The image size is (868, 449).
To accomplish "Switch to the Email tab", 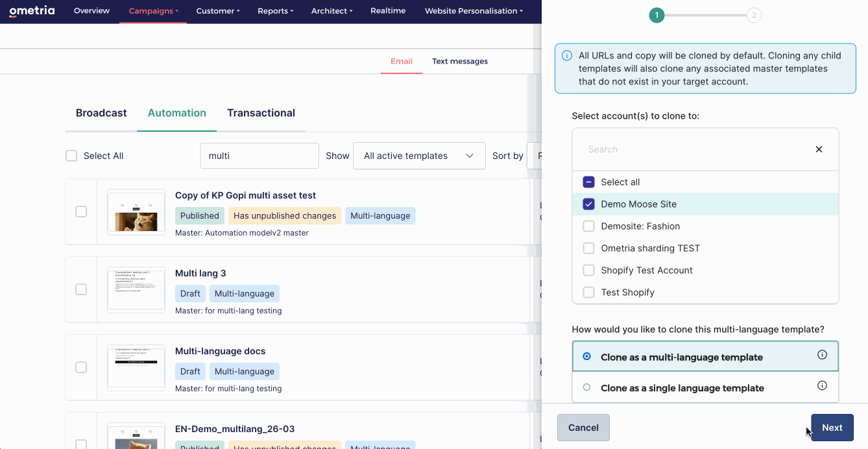I will click(x=402, y=61).
